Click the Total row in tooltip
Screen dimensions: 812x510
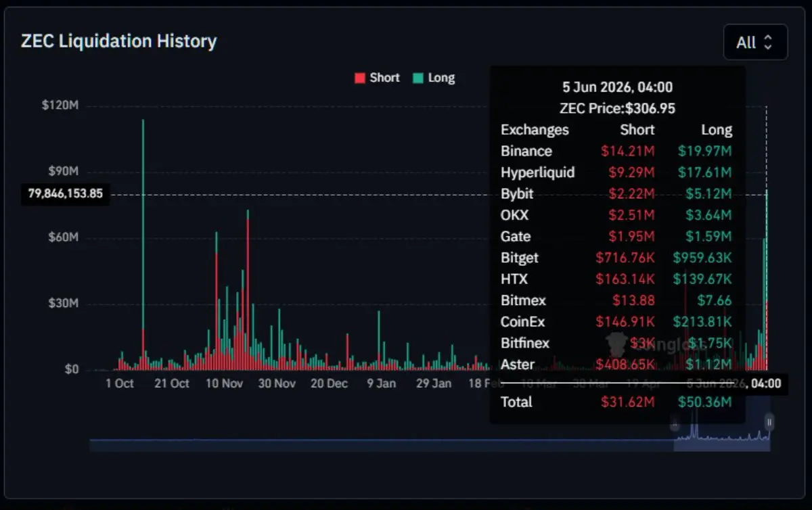click(x=616, y=402)
